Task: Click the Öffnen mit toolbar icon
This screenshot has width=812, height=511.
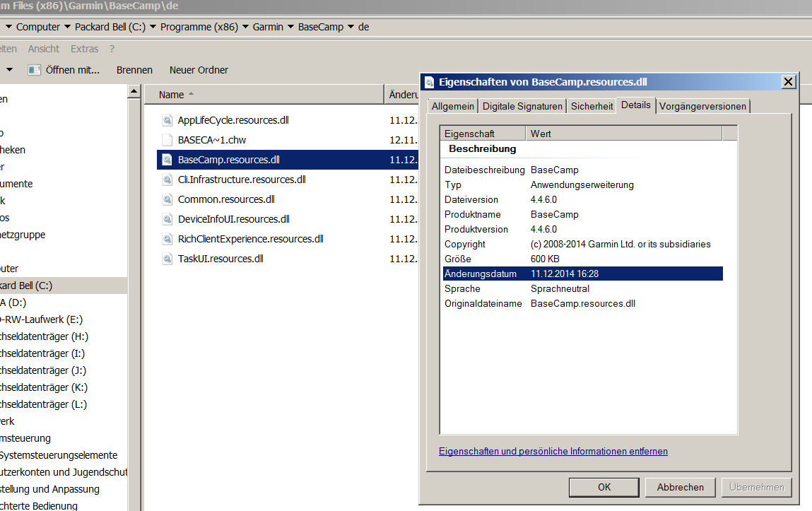Action: click(x=34, y=70)
